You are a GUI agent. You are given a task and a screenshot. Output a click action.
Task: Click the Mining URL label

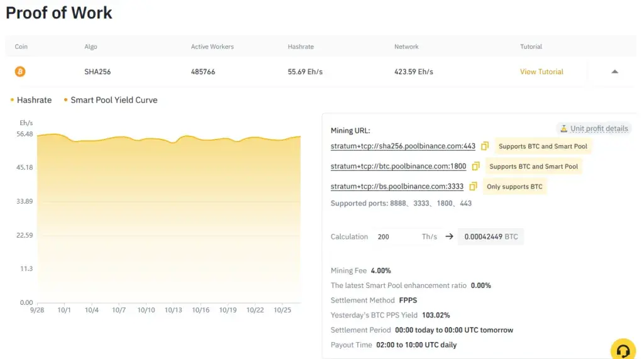coord(350,131)
